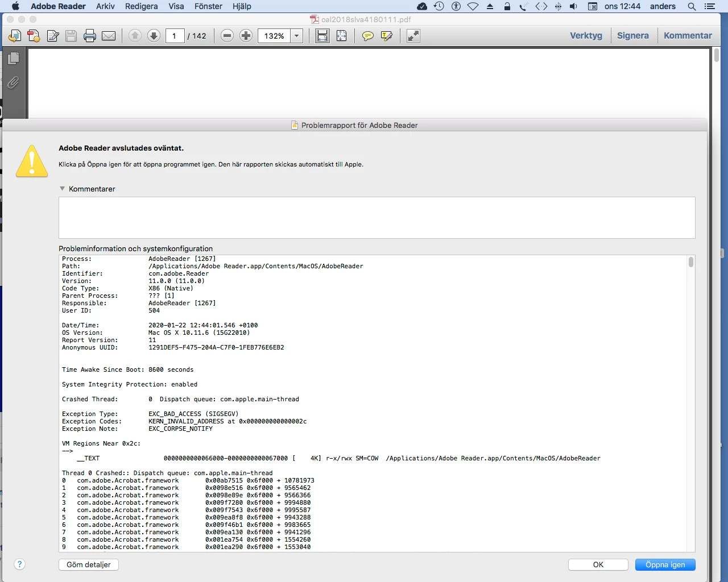Open the Verktyg pane
The height and width of the screenshot is (582, 728).
click(x=586, y=35)
